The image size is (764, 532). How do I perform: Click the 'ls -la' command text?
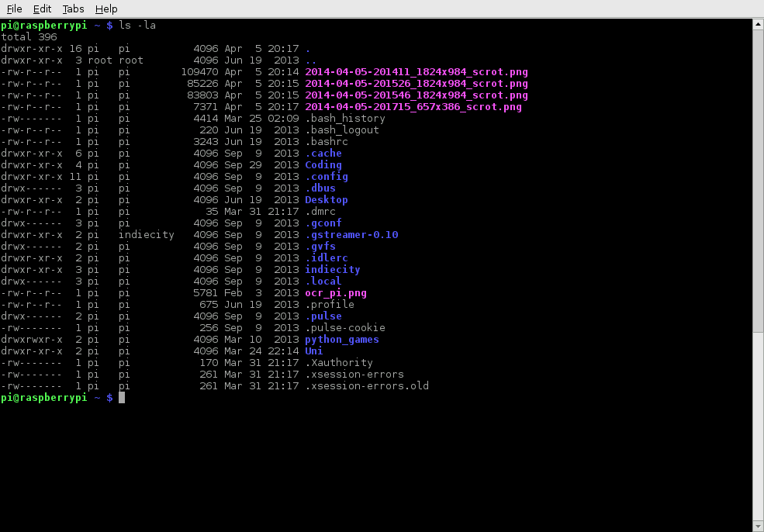click(x=137, y=26)
